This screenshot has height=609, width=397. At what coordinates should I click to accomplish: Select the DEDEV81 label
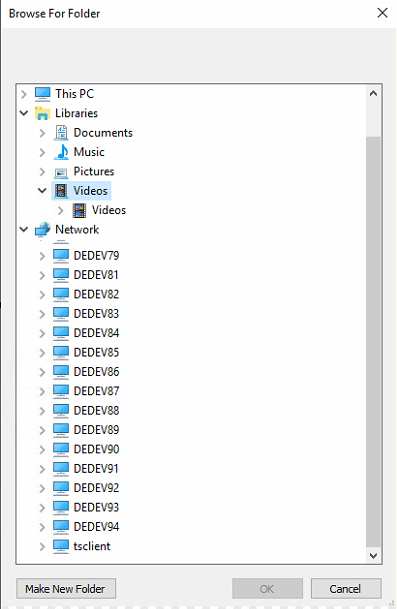point(96,275)
